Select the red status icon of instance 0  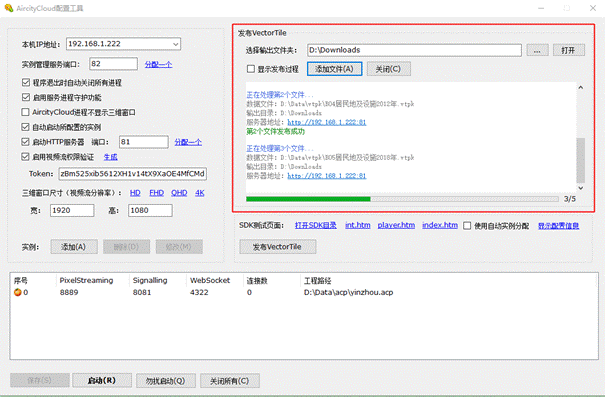point(18,292)
